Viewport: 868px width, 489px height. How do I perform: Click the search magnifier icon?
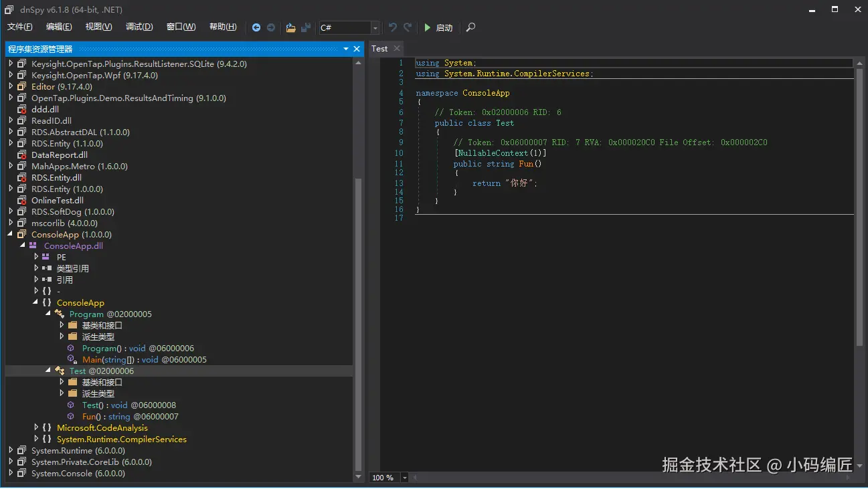click(x=470, y=27)
